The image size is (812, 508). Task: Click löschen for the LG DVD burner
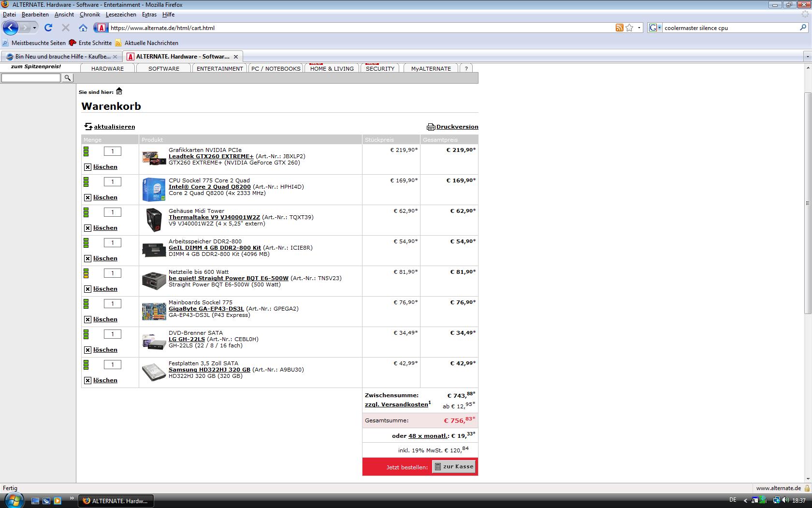pos(105,350)
